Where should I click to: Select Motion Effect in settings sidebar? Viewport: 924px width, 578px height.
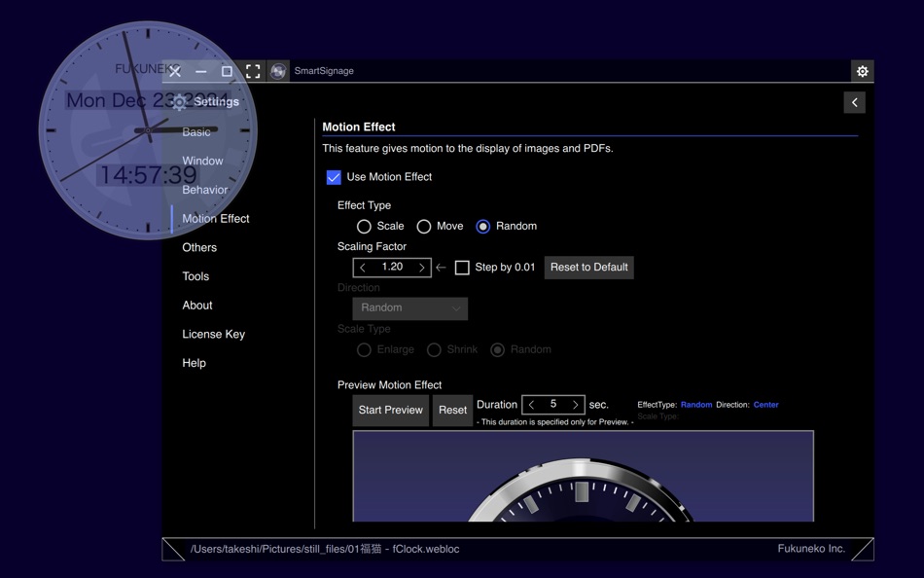click(216, 219)
